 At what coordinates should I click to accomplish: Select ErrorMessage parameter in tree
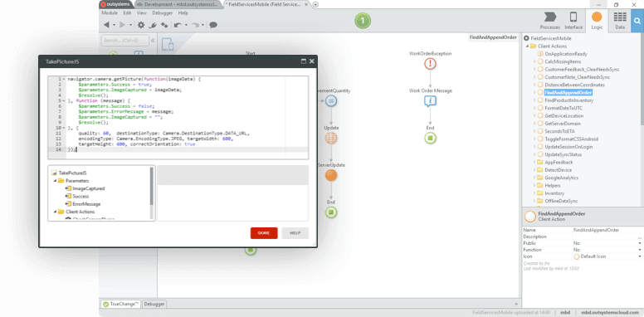(86, 204)
